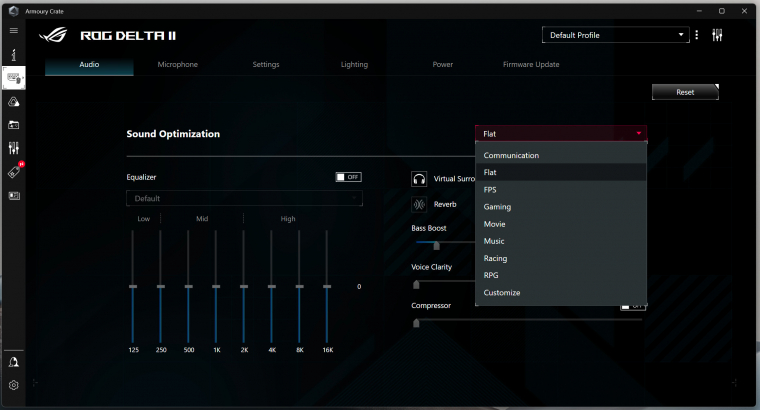Select the Customize option
The image size is (760, 410).
tap(561, 293)
